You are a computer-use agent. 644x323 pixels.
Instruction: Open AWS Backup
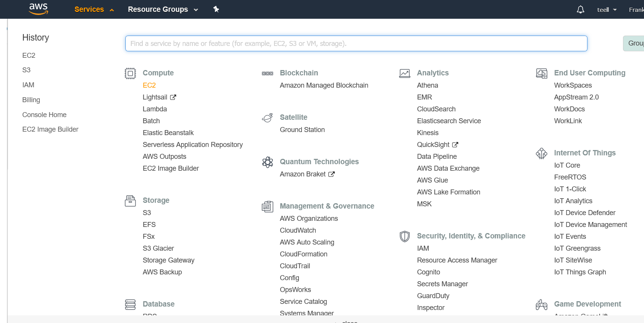[x=162, y=272]
